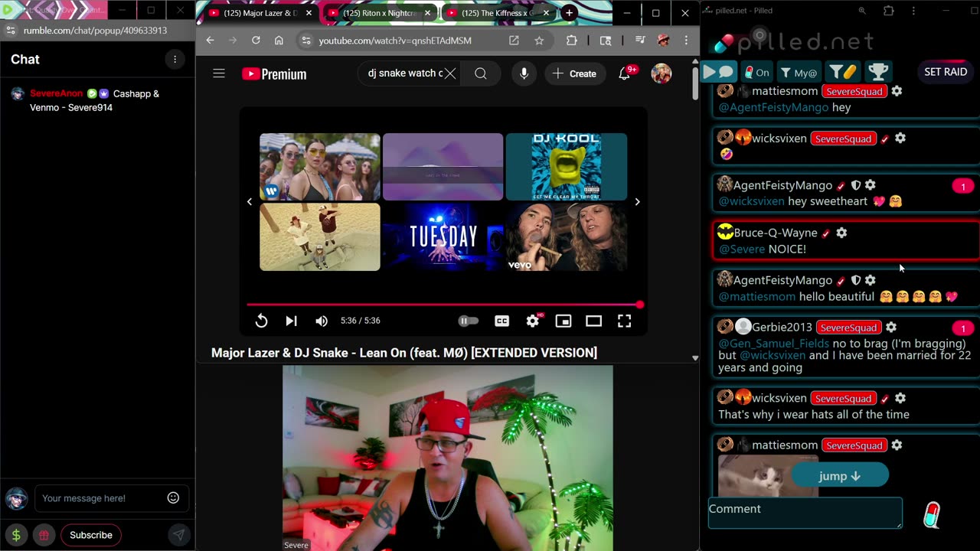This screenshot has width=980, height=551.
Task: Click the youtube.com address bar
Action: [396, 41]
